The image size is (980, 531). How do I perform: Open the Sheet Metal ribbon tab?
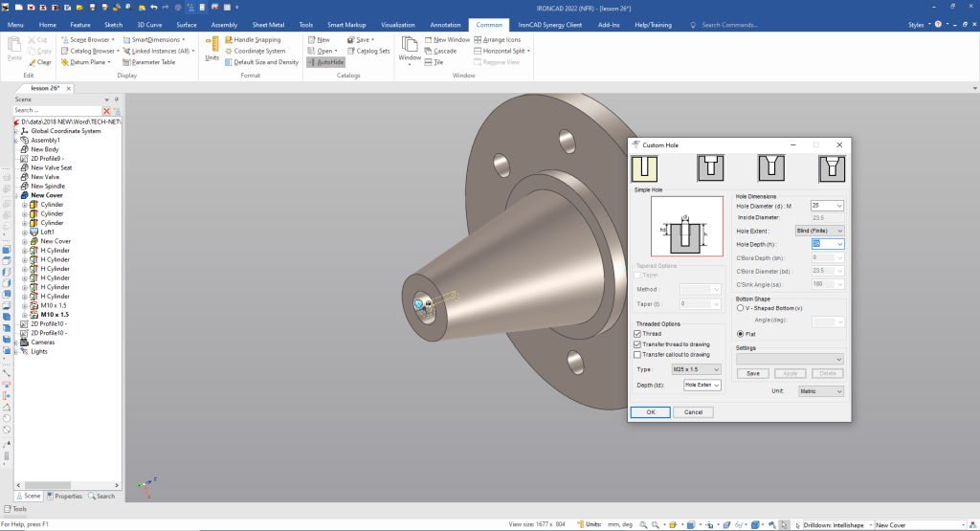pyautogui.click(x=268, y=24)
